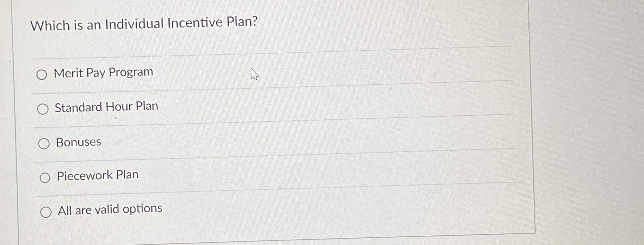
Task: Select the All are valid options radio button
Action: tap(47, 212)
